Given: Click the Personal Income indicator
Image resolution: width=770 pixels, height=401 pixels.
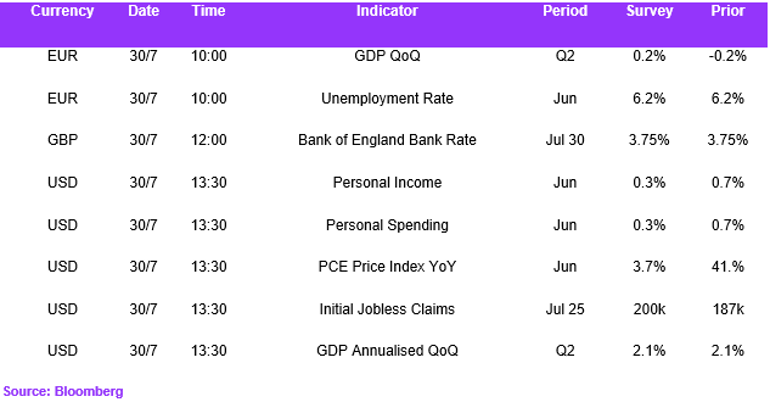Looking at the screenshot, I should pyautogui.click(x=387, y=183).
